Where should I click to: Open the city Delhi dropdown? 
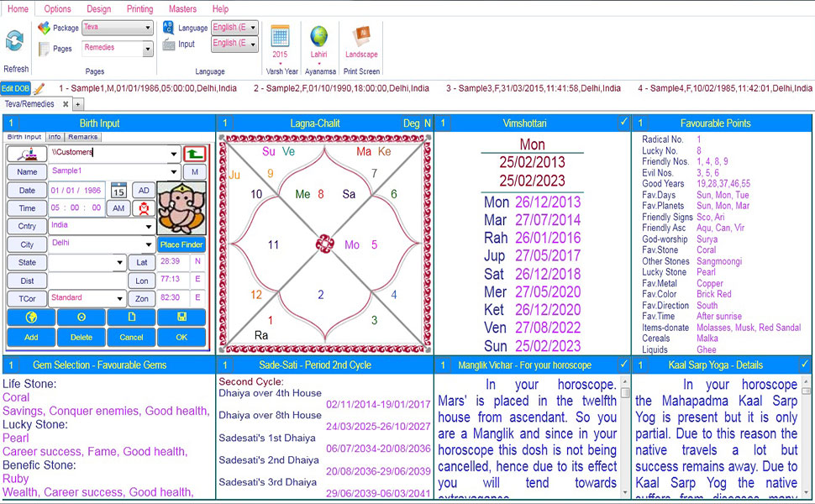[x=149, y=244]
